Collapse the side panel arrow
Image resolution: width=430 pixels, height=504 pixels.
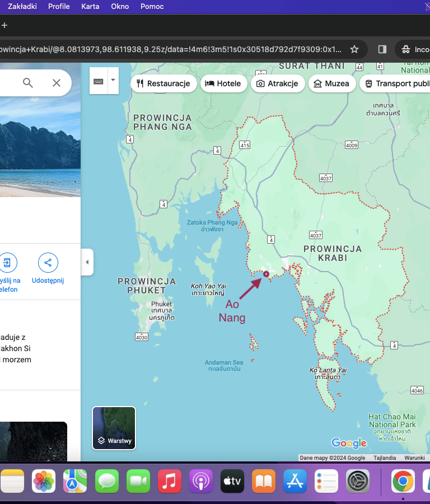pyautogui.click(x=87, y=262)
